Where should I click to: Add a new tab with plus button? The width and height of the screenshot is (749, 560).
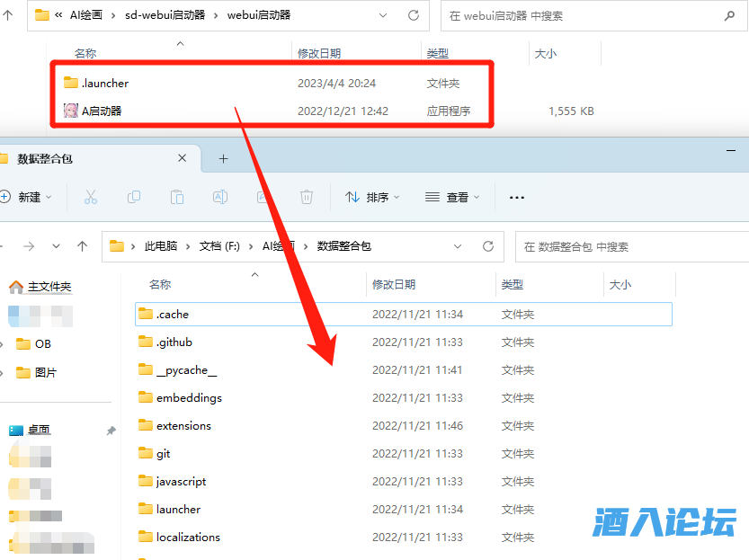tap(224, 159)
